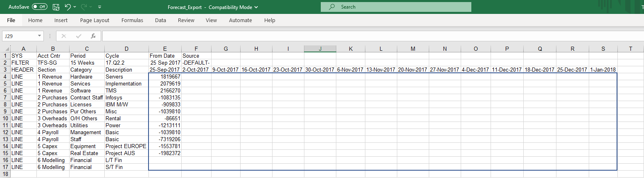Viewport: 644px width, 178px height.
Task: Click the Select All corner triangle
Action: click(x=7, y=49)
